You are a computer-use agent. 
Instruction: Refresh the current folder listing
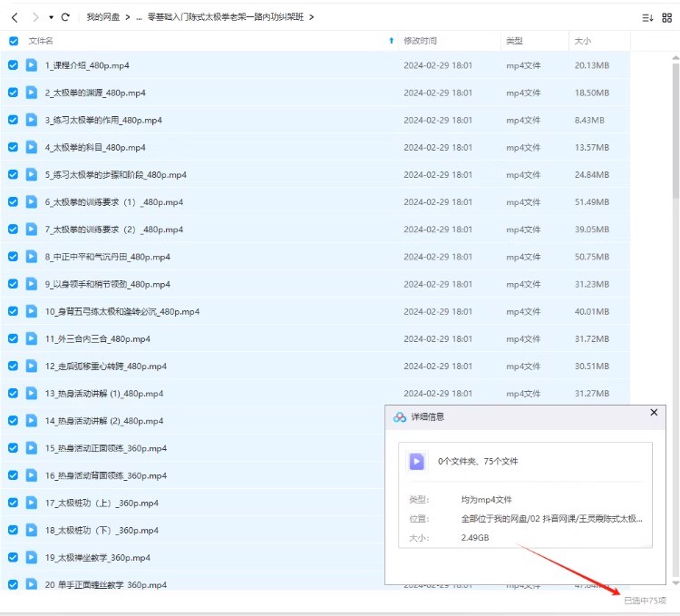pos(65,17)
